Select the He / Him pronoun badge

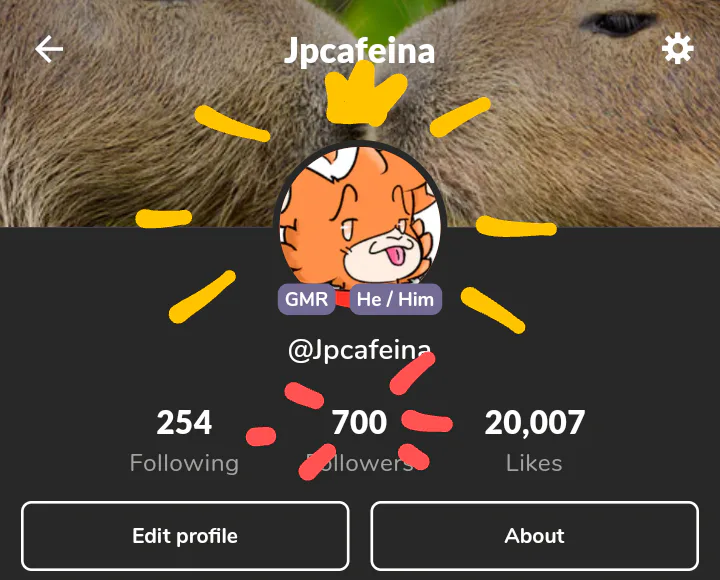(395, 299)
